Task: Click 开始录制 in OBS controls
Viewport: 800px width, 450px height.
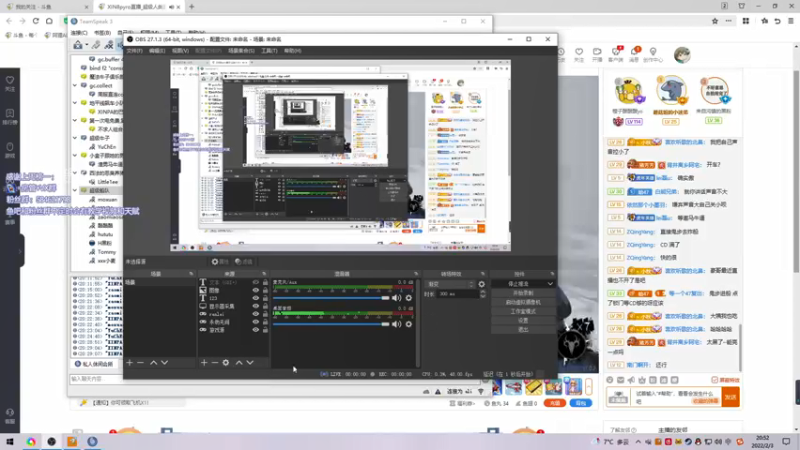Action: 523,293
